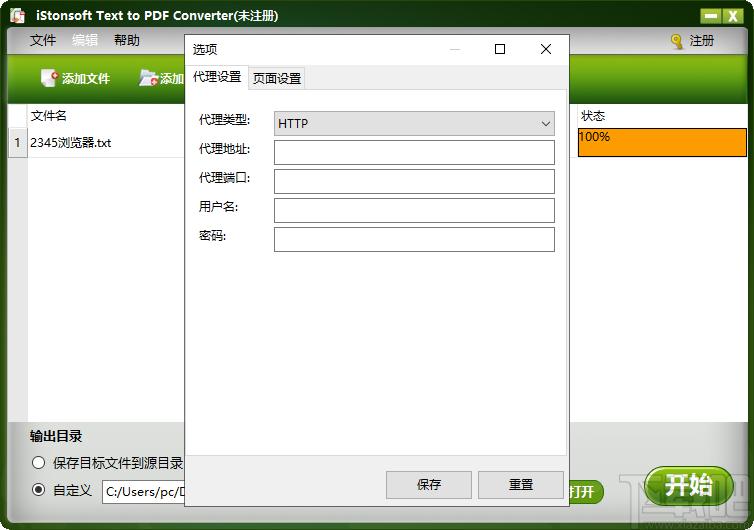
Task: Click the 保存 button
Action: coord(428,484)
